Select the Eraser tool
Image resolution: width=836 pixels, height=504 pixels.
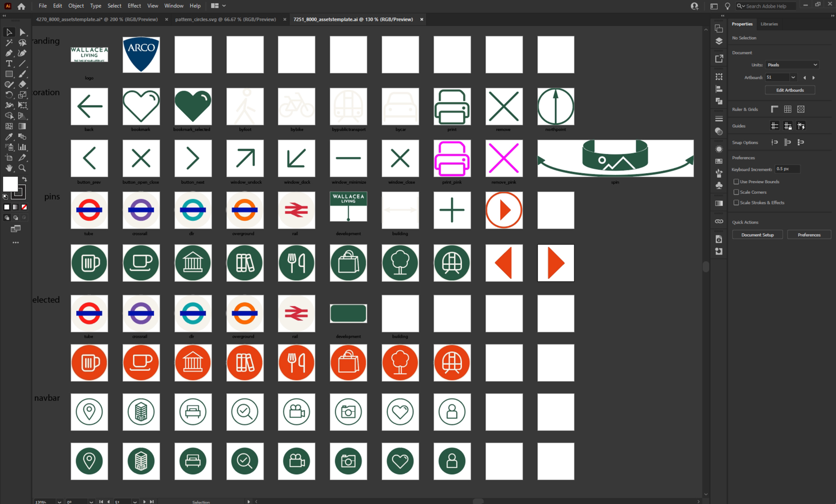pyautogui.click(x=22, y=84)
